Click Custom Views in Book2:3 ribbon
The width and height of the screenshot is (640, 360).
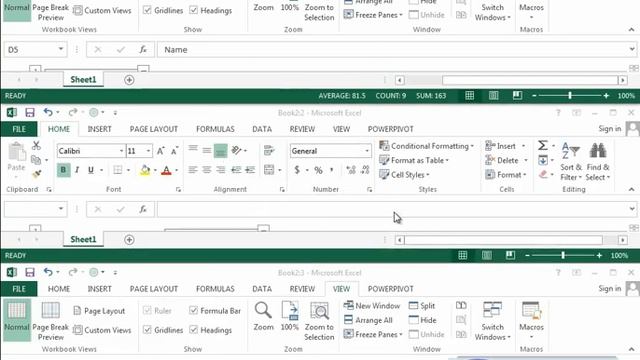coord(102,330)
